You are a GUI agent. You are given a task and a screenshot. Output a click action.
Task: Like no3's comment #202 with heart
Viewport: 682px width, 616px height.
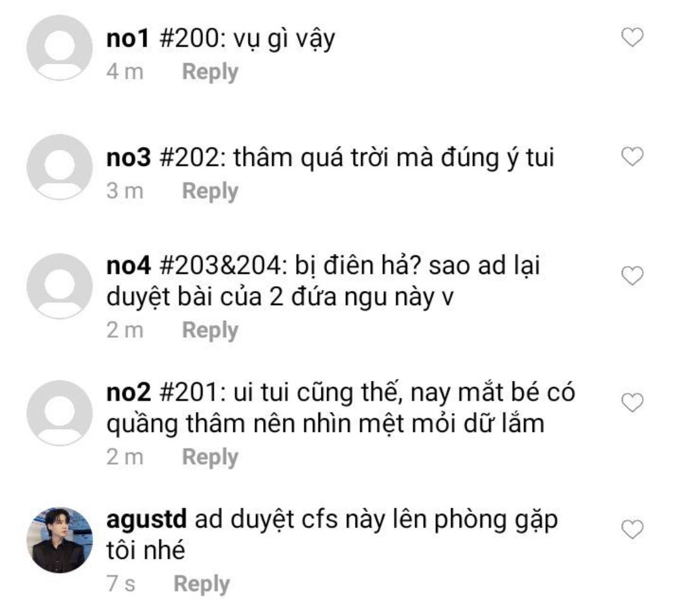pos(632,157)
